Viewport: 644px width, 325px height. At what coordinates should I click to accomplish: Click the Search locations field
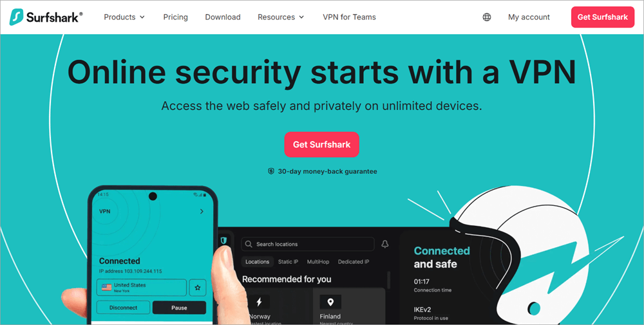[x=308, y=244]
